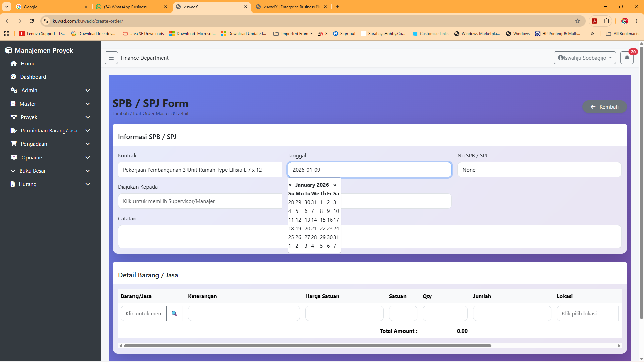Go to next month in calendar

tap(335, 185)
